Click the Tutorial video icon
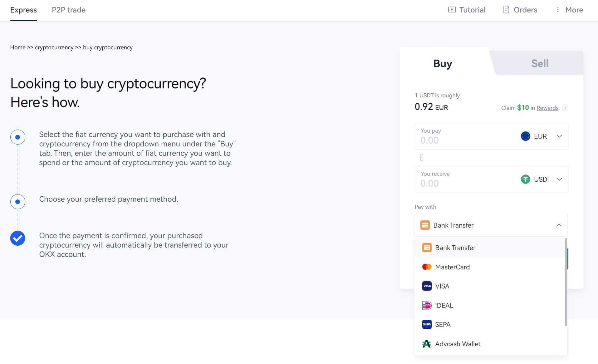The image size is (598, 364). pos(452,10)
